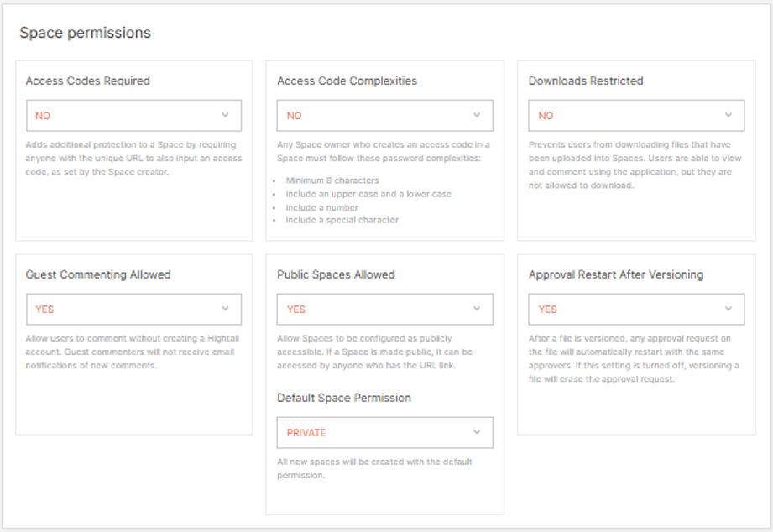Screen dimensions: 773x532
Task: Open the Downloads Restricted dropdown
Action: click(635, 116)
